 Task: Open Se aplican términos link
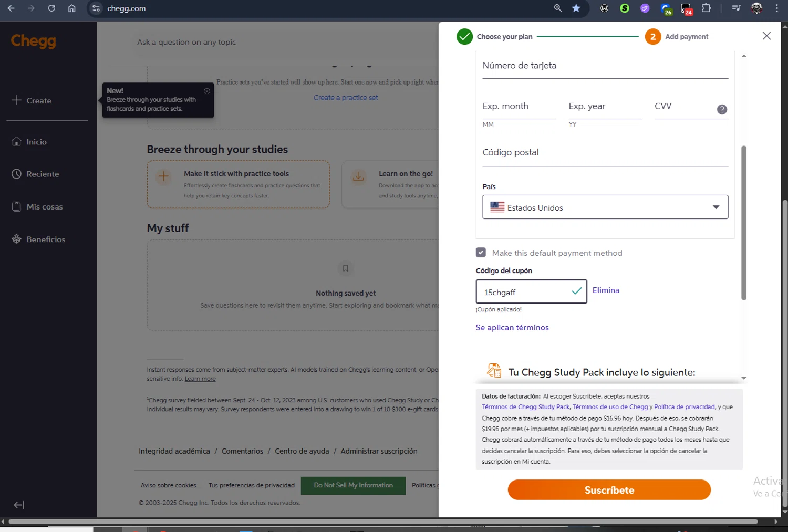coord(512,327)
